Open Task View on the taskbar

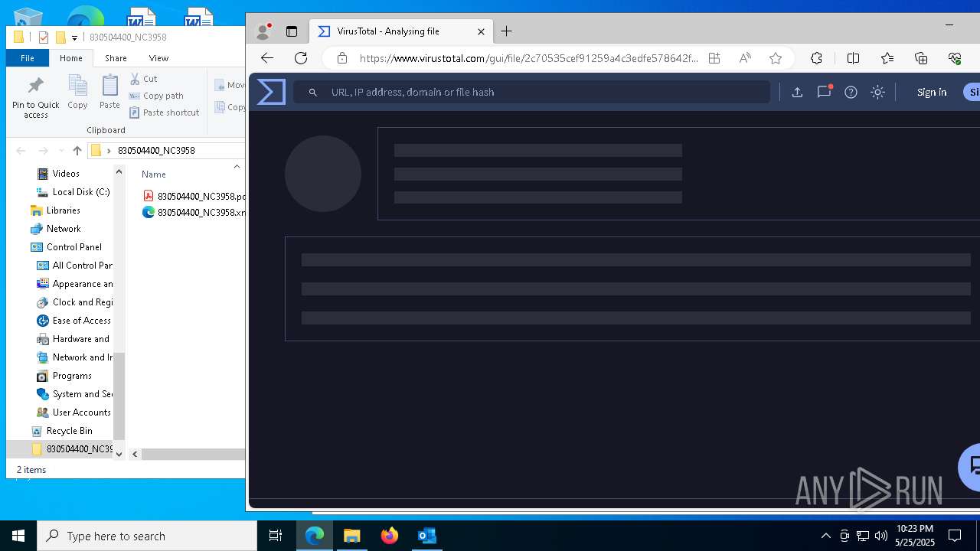click(276, 536)
